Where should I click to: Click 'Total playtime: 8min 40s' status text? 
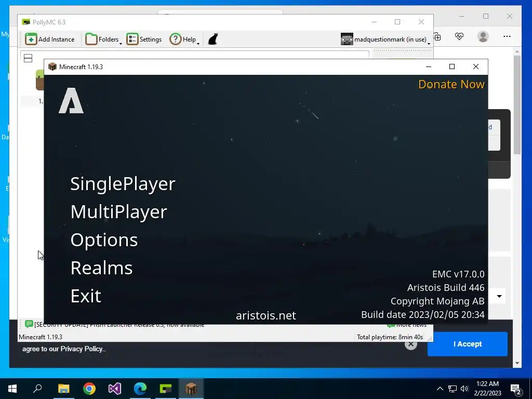390,337
